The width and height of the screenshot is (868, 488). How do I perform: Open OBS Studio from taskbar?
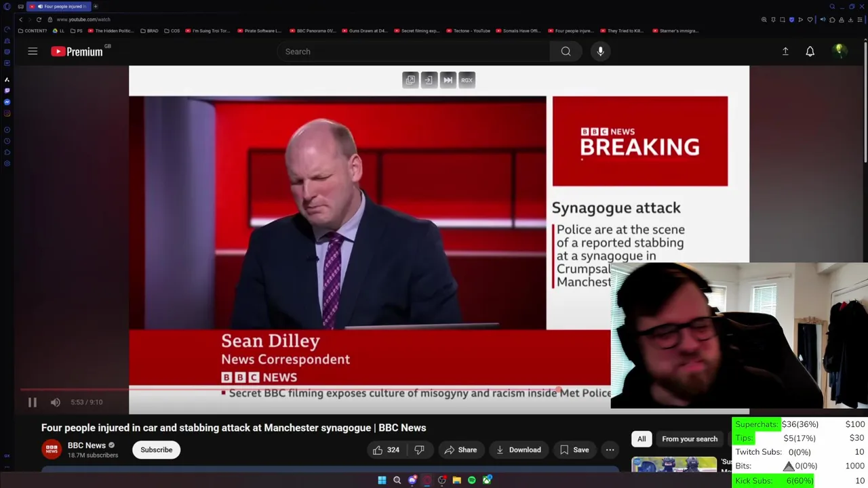tap(442, 480)
